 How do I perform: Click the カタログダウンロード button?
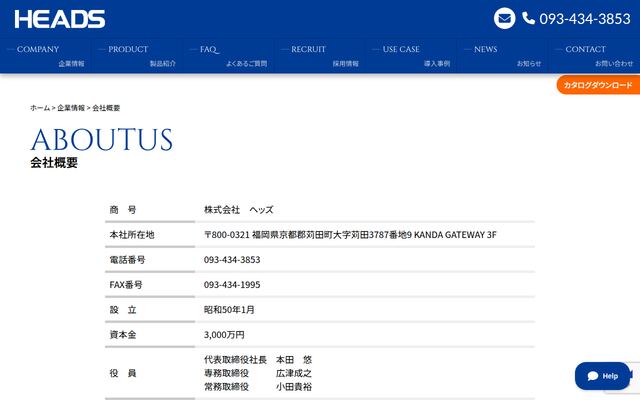tap(598, 85)
